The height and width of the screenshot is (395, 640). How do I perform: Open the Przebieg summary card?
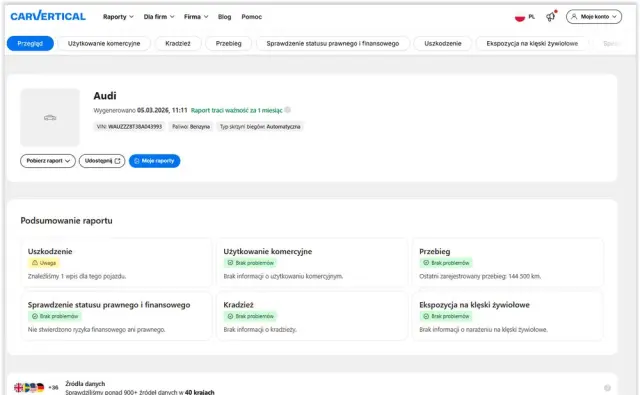coord(508,263)
